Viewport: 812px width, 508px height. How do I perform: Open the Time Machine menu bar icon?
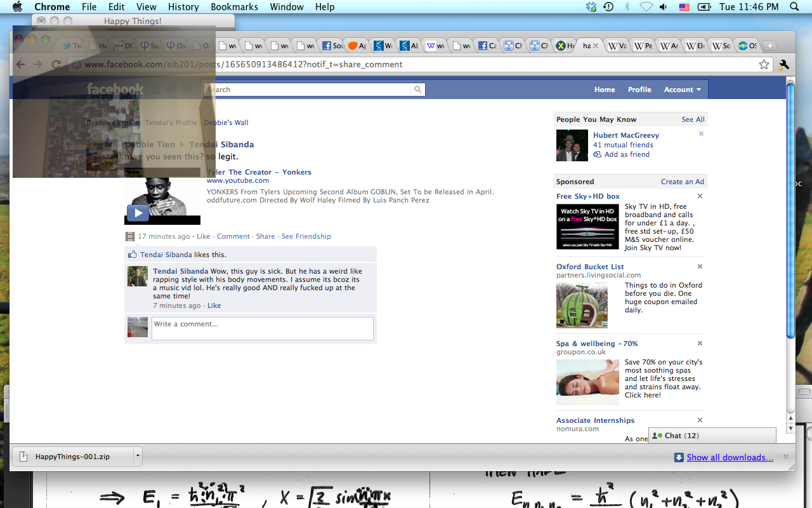pyautogui.click(x=608, y=7)
